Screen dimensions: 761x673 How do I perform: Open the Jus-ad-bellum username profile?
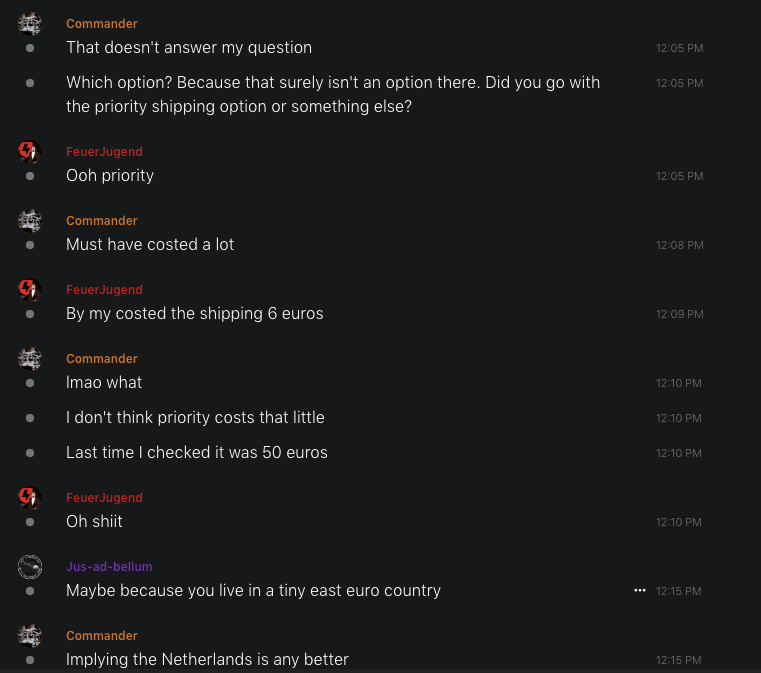[x=109, y=567]
